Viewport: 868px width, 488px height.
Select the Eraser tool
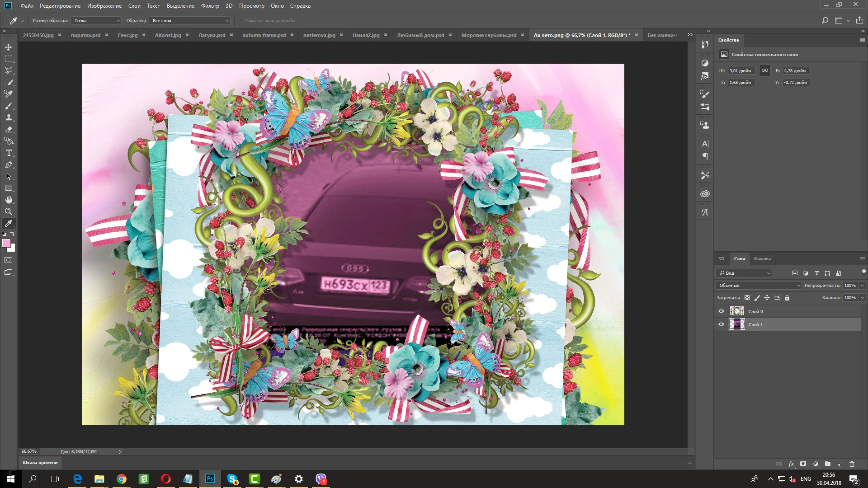tap(9, 129)
